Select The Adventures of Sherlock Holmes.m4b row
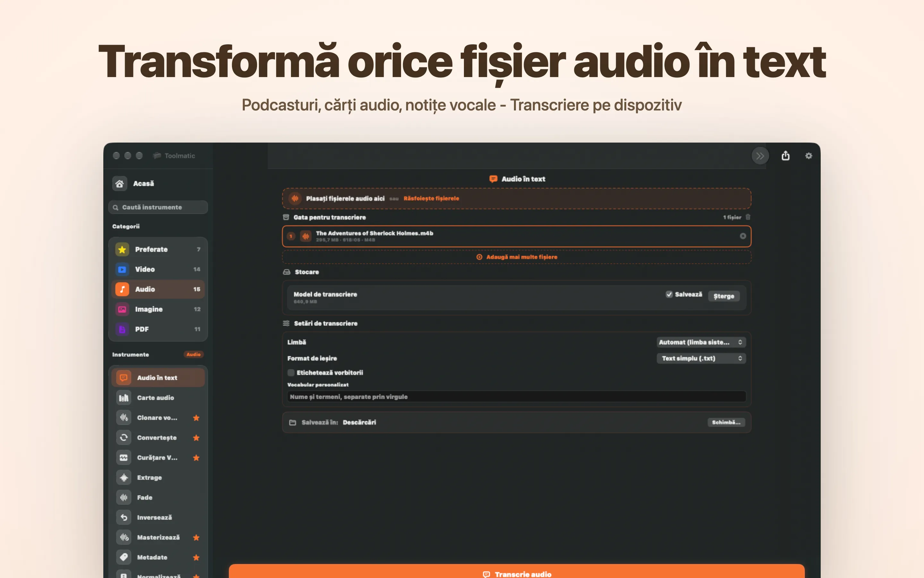 tap(517, 236)
